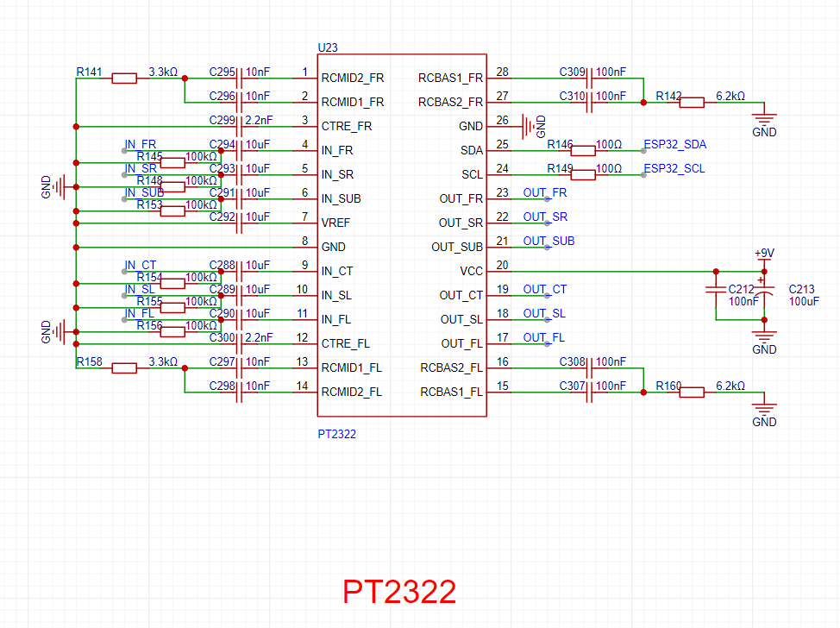Click the OUT_SL net label
The height and width of the screenshot is (628, 840).
(x=544, y=313)
